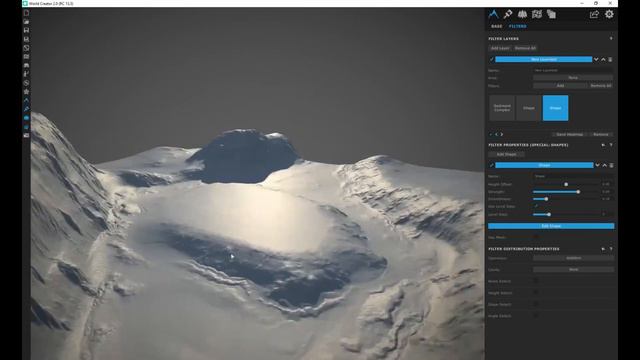
Task: Click the reset arrow icon beside Filter Distribution Properties
Action: point(603,249)
